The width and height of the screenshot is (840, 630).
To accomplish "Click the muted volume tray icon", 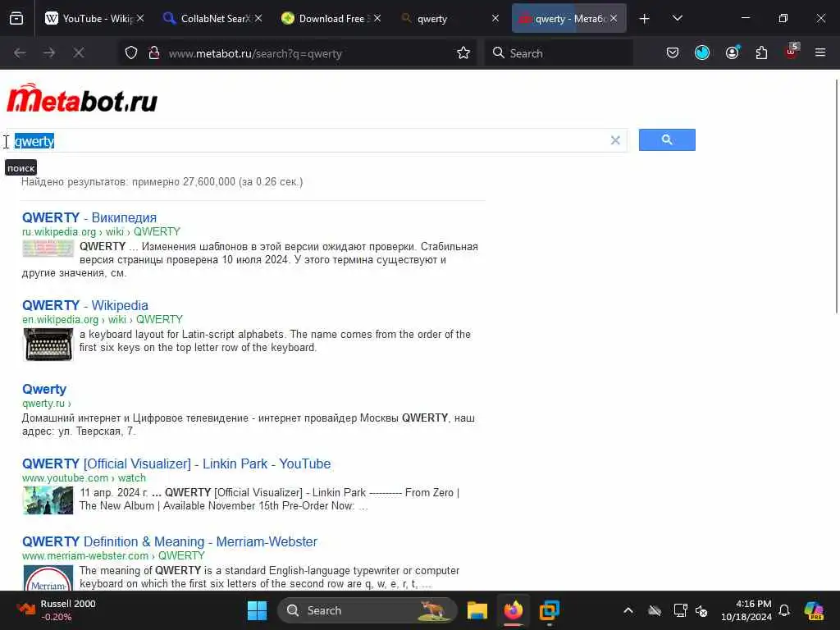I will (701, 610).
